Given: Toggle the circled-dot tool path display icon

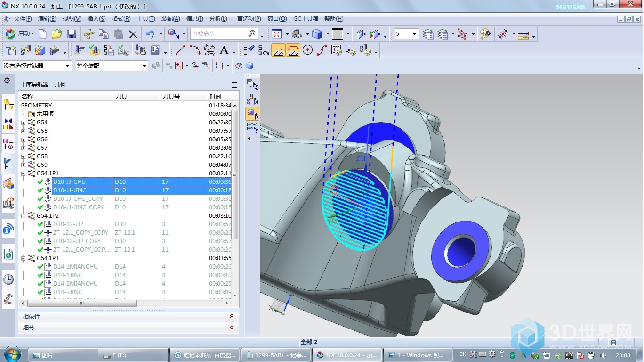Looking at the screenshot, I should tap(308, 50).
